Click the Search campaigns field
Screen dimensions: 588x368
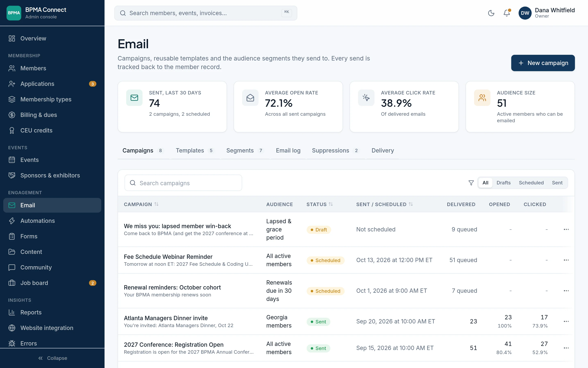pos(183,183)
